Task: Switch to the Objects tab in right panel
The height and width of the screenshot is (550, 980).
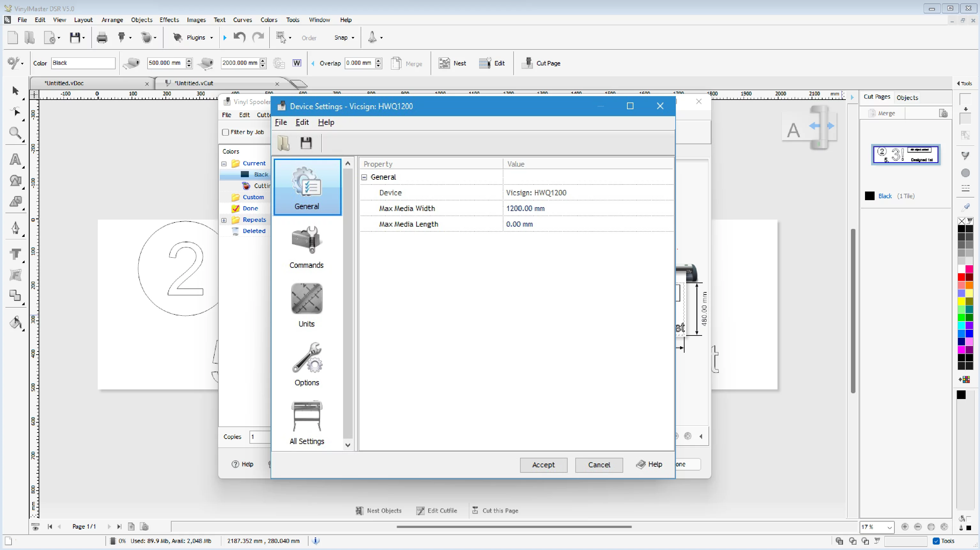Action: tap(907, 98)
